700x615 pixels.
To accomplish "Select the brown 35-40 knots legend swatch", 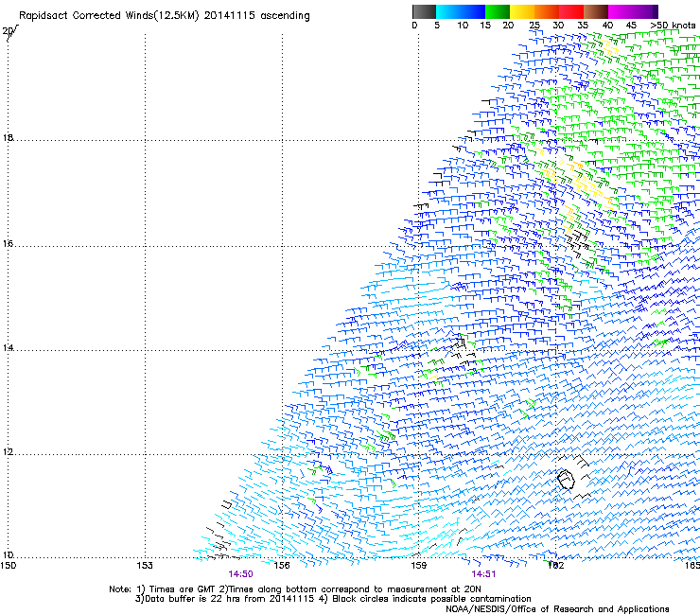I will point(596,11).
